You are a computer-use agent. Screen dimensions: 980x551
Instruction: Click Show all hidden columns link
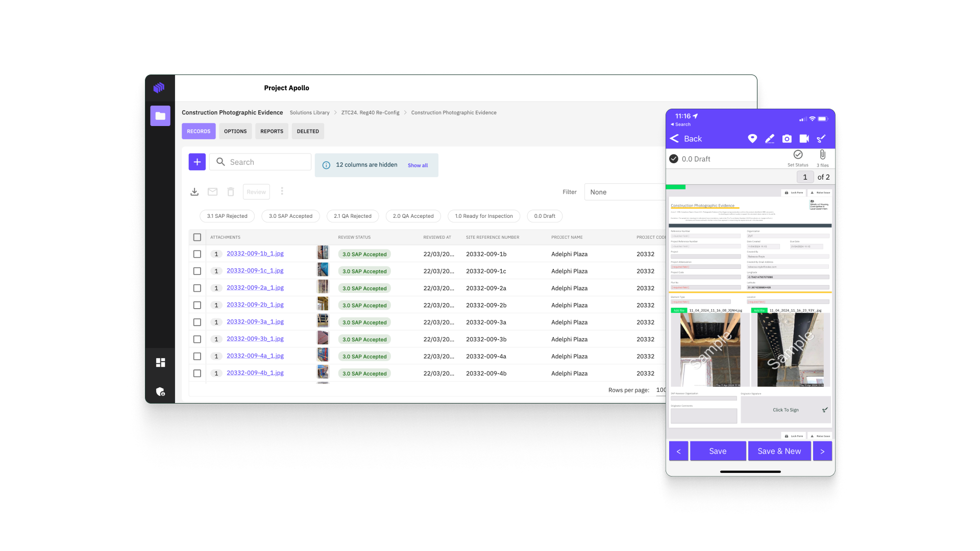coord(418,165)
